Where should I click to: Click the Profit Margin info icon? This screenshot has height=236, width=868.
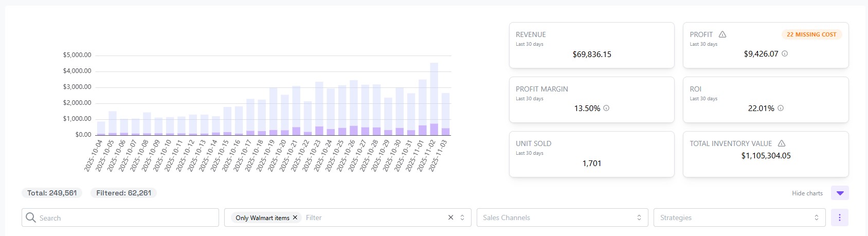(606, 108)
